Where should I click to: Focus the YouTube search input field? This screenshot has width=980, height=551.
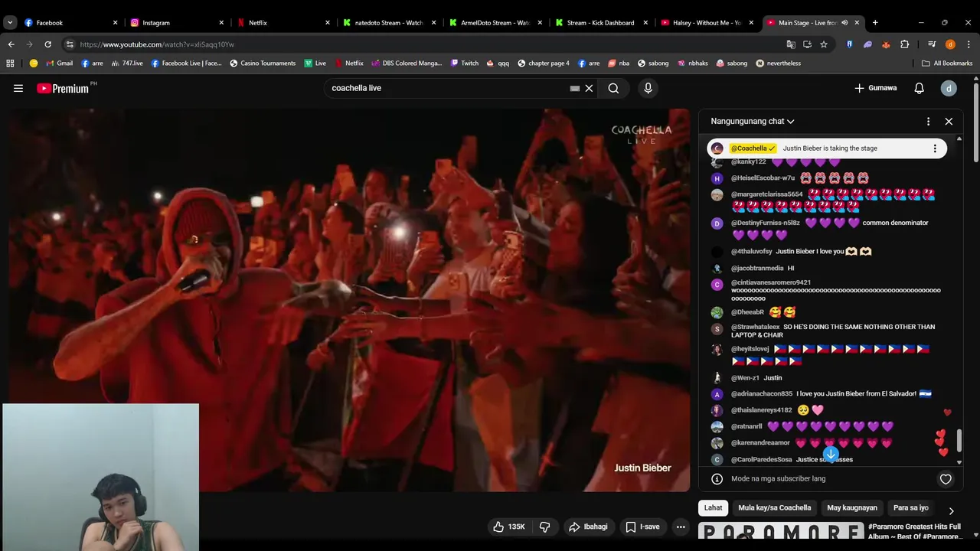tap(448, 88)
